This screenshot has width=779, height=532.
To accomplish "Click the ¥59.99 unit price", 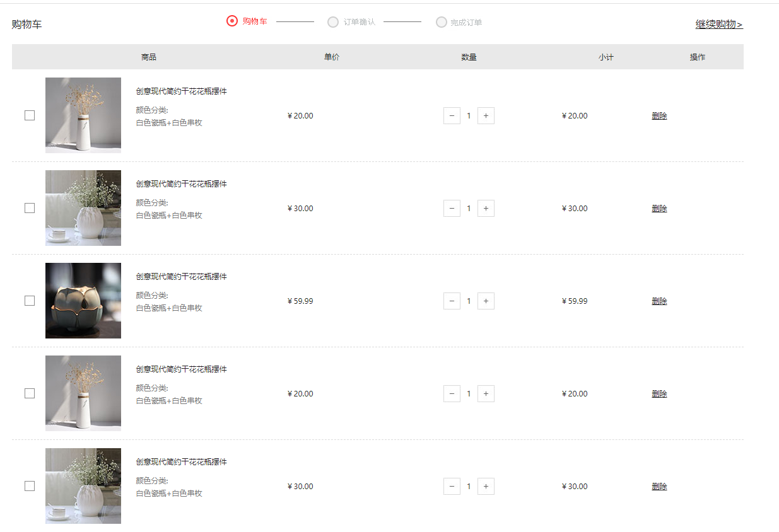I will pos(300,301).
